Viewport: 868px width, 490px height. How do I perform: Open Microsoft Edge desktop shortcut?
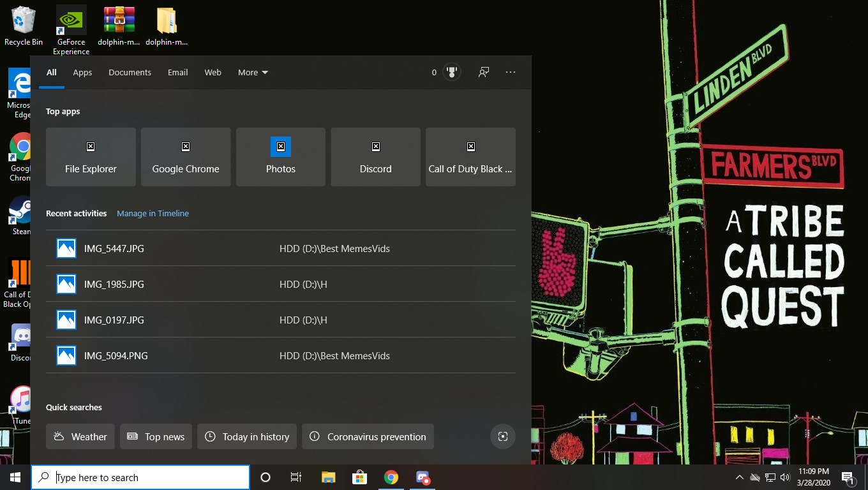click(x=19, y=94)
